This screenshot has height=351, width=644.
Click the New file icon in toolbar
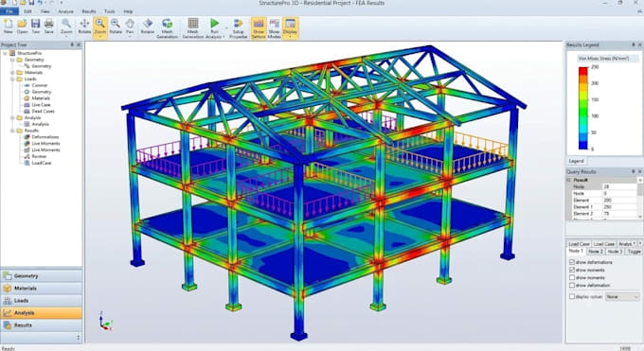[x=8, y=24]
